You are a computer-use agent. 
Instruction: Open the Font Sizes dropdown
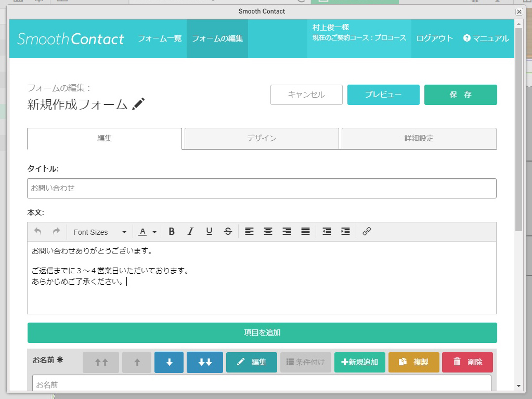click(99, 231)
